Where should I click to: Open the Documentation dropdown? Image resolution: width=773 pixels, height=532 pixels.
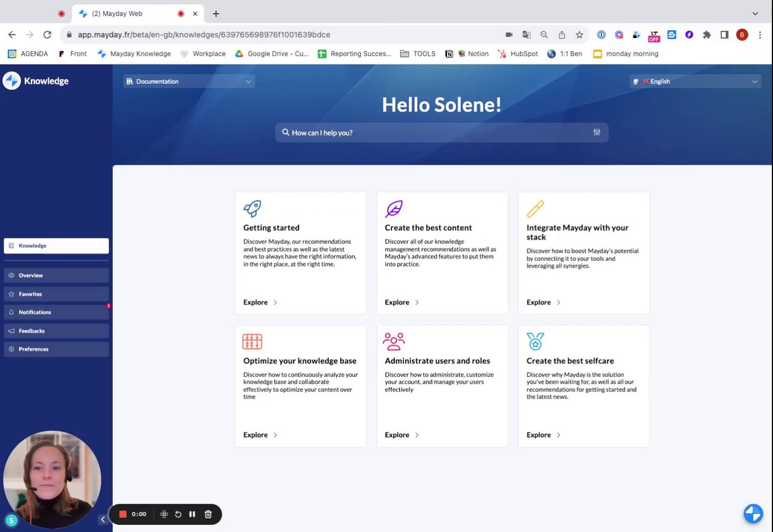pyautogui.click(x=189, y=82)
